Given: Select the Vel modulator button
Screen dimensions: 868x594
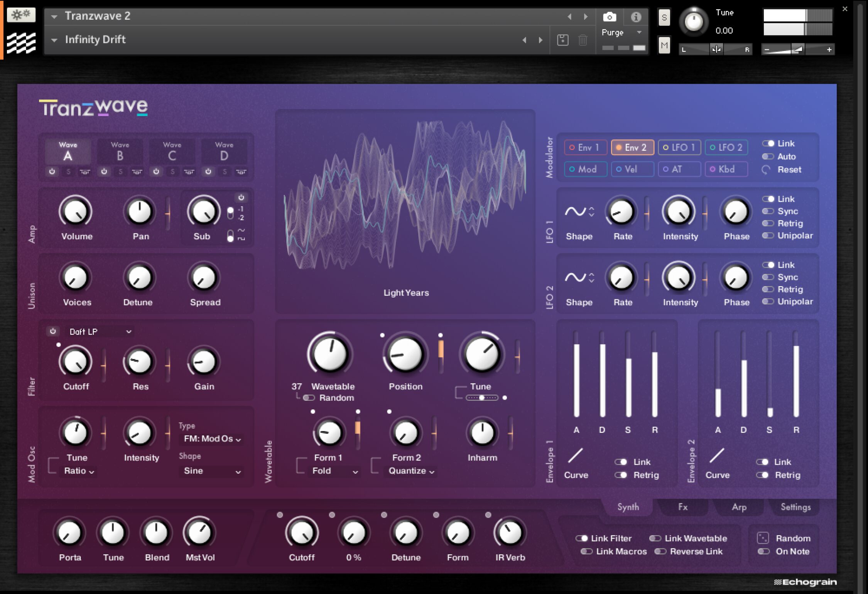Looking at the screenshot, I should (x=632, y=169).
